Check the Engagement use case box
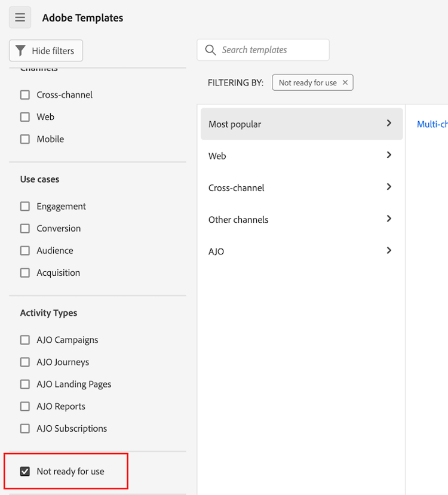The height and width of the screenshot is (495, 448). pyautogui.click(x=25, y=207)
